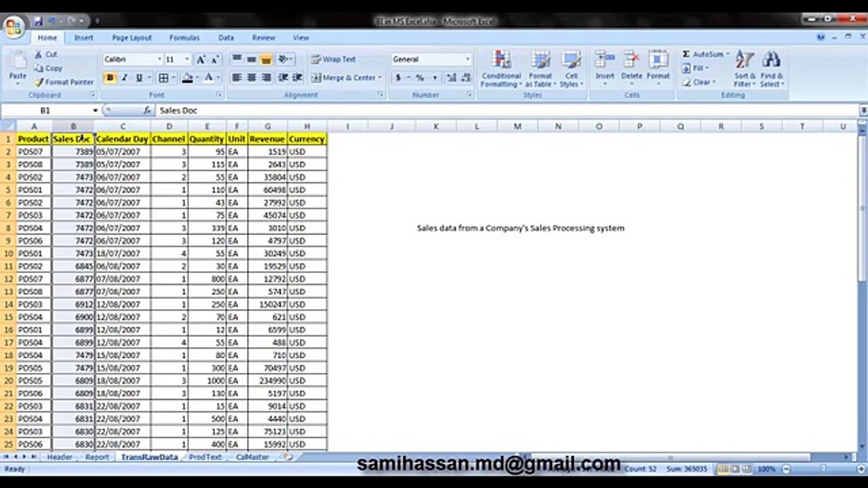
Task: Open AutoSum dropdown arrow
Action: (x=728, y=54)
